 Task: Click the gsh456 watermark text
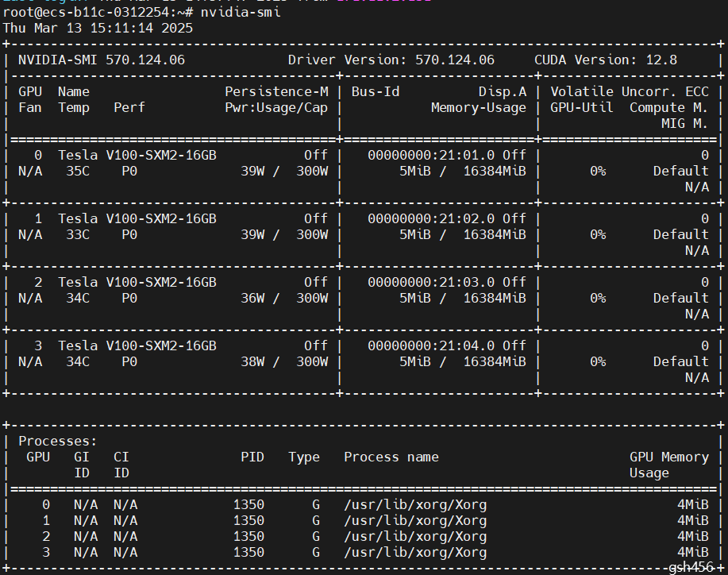click(691, 567)
